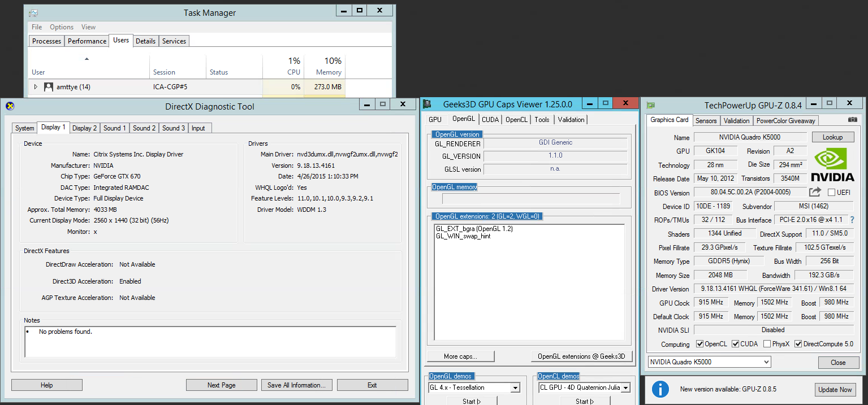Click the Status column header in Task Manager
This screenshot has width=868, height=405.
tap(234, 66)
